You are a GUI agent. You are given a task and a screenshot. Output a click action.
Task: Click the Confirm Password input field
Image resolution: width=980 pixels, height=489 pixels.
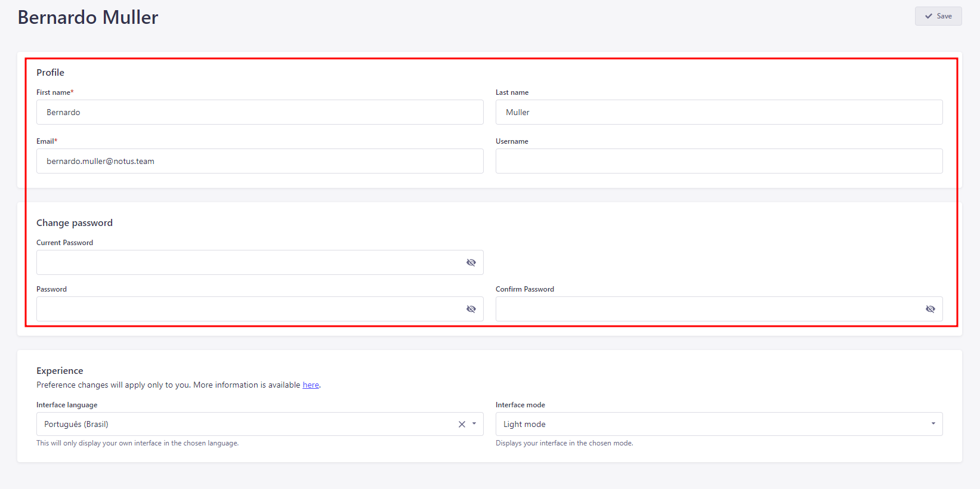719,309
